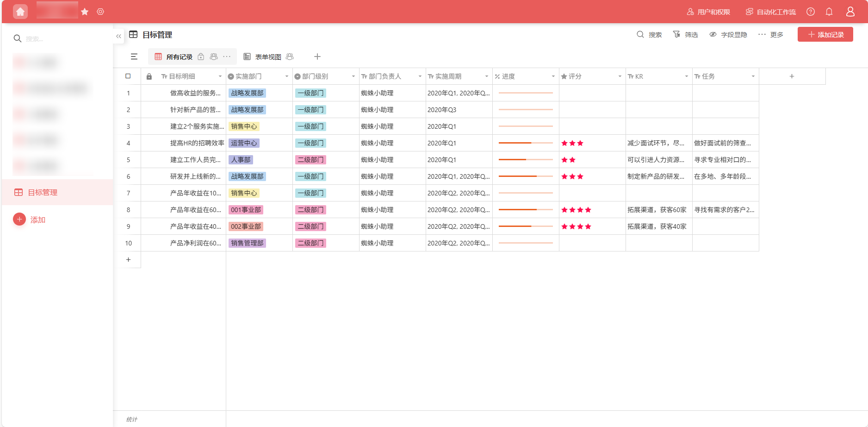
Task: Click the progress bar in row 4
Action: coord(525,143)
